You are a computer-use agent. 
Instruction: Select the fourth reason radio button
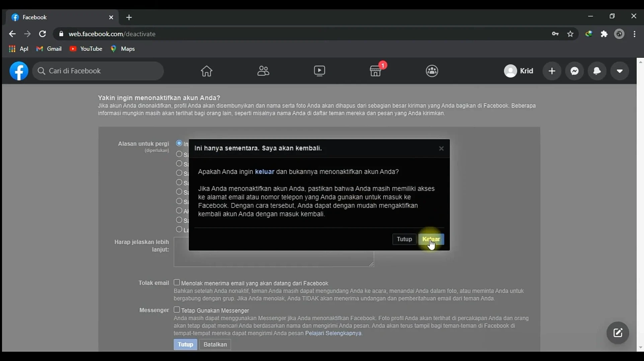tap(179, 173)
